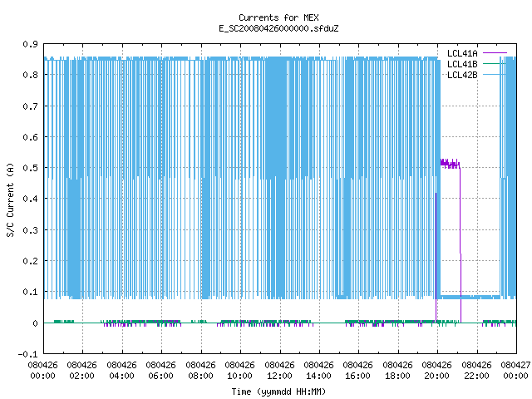Click the chart title 'Currents for MEX'

(278, 17)
